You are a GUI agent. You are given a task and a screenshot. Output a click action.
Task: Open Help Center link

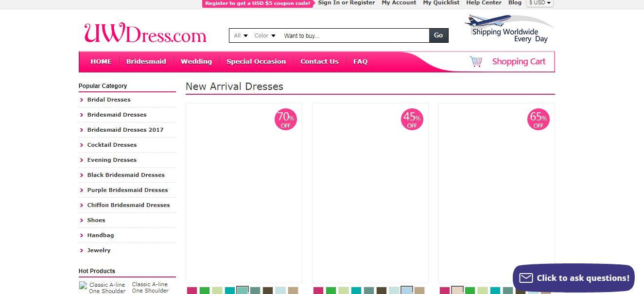484,3
